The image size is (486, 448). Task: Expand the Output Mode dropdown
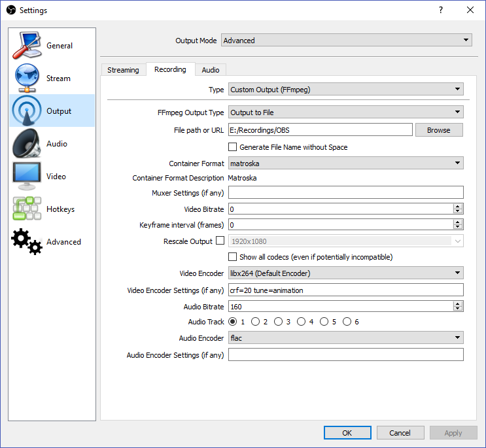[346, 41]
